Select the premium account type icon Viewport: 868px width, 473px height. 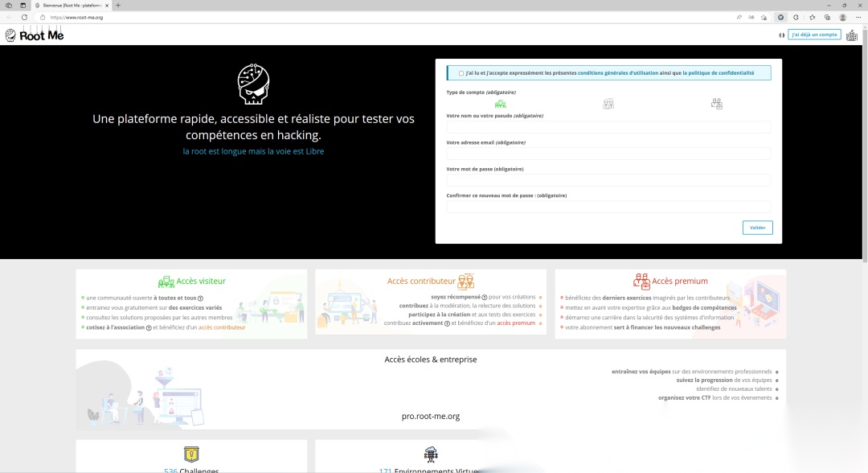click(x=717, y=104)
